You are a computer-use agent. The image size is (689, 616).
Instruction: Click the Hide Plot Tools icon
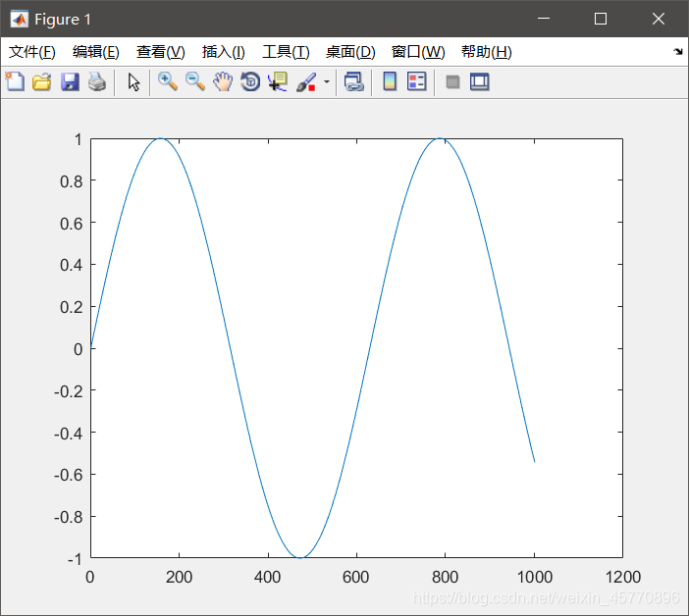tap(452, 82)
